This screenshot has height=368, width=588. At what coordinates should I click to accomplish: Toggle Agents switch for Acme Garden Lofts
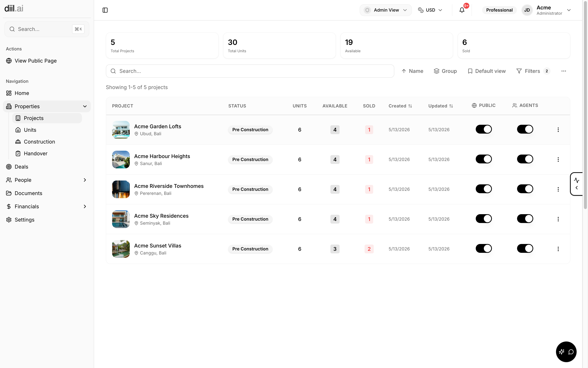click(x=525, y=129)
